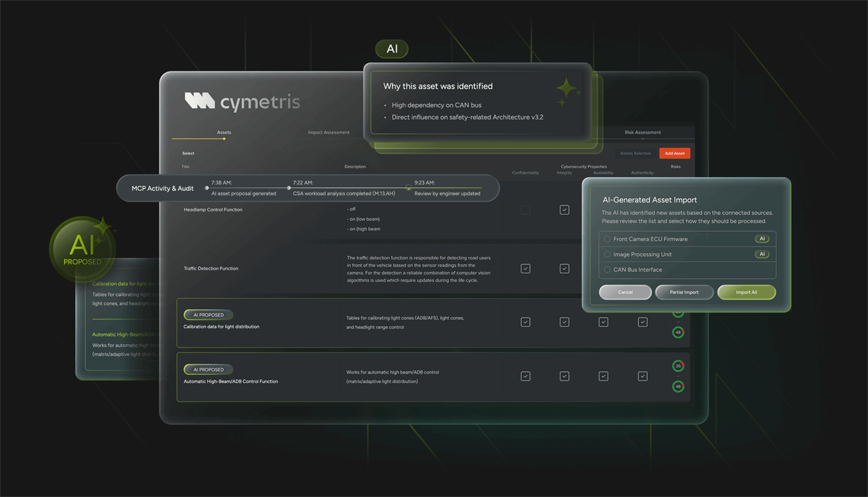Expand chevron between Automatic High-Beam risk scores

(x=678, y=377)
